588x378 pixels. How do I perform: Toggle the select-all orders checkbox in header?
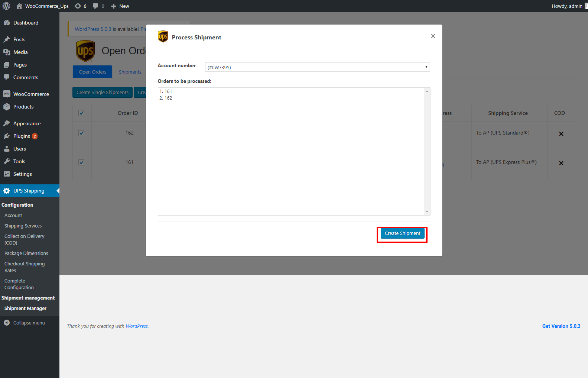[x=81, y=113]
